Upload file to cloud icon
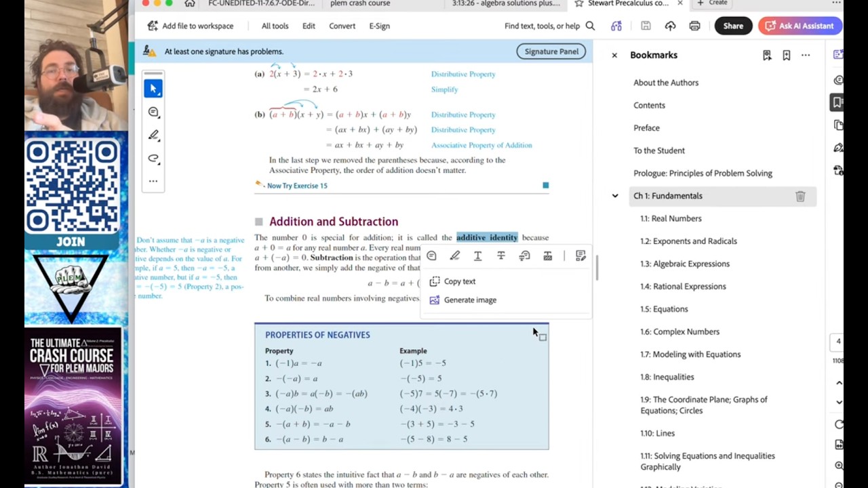The width and height of the screenshot is (868, 488). coord(670,26)
